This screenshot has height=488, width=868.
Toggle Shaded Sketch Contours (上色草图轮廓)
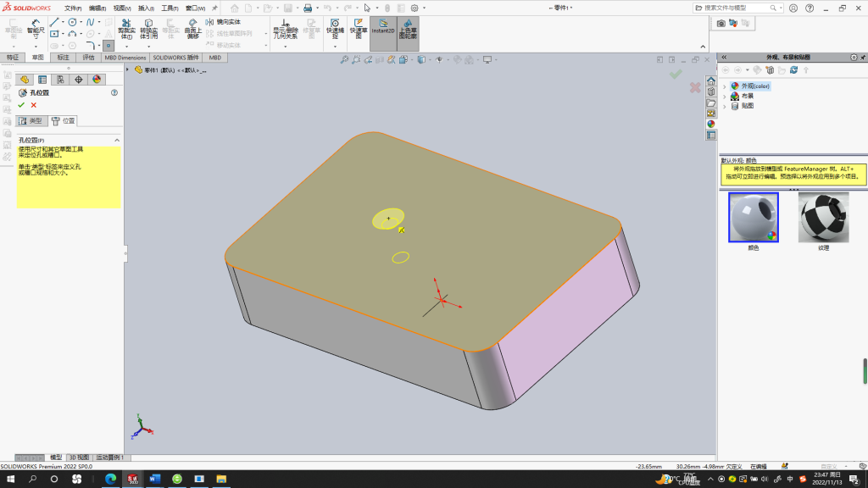(408, 29)
